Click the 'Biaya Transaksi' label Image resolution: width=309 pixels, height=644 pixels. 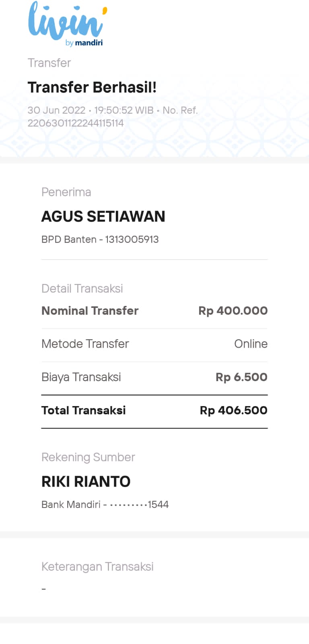pos(81,377)
